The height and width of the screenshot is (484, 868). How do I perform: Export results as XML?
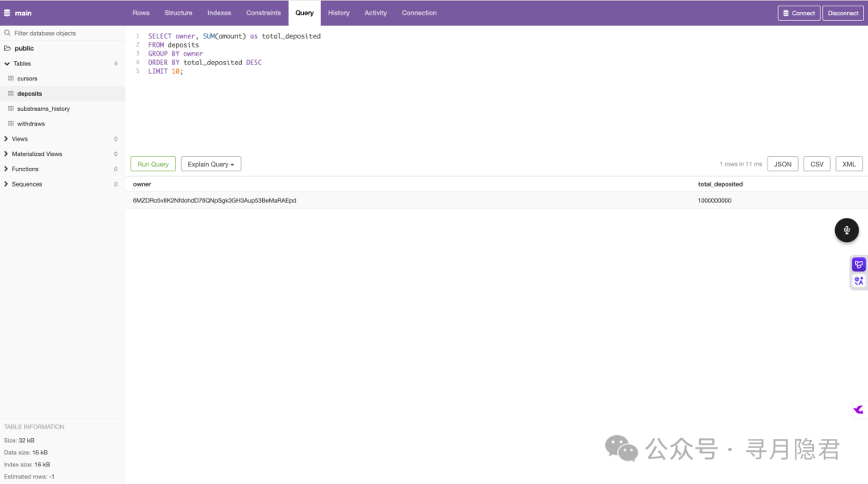click(x=849, y=164)
